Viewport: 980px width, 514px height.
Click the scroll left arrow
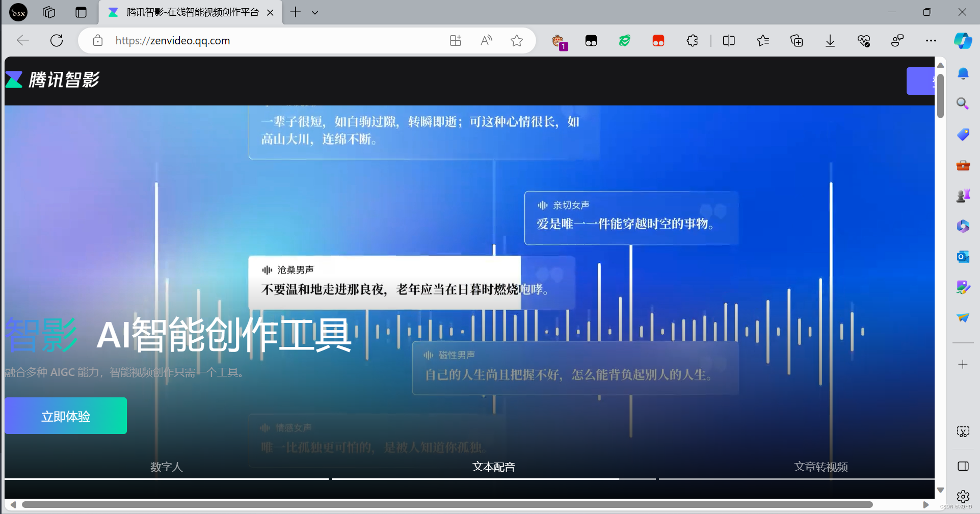tap(13, 505)
